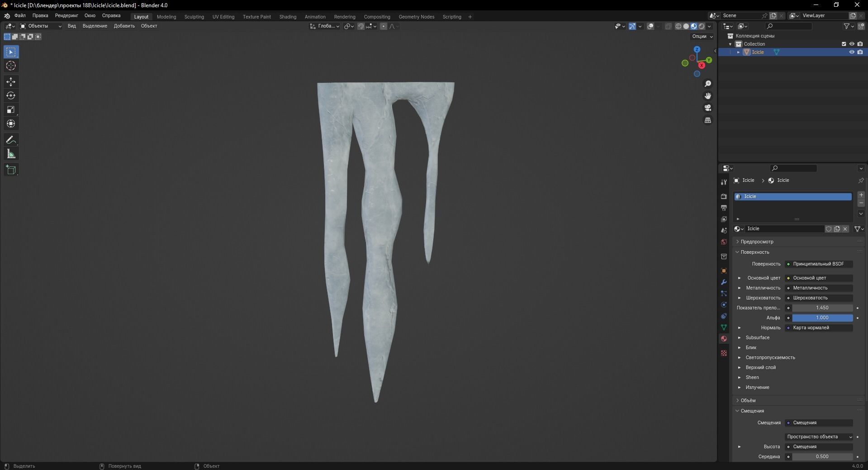
Task: Remove material slot with minus button
Action: (x=861, y=203)
